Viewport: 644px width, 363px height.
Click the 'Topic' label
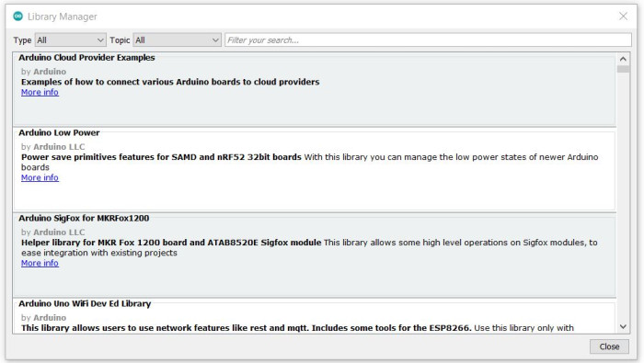(x=120, y=40)
